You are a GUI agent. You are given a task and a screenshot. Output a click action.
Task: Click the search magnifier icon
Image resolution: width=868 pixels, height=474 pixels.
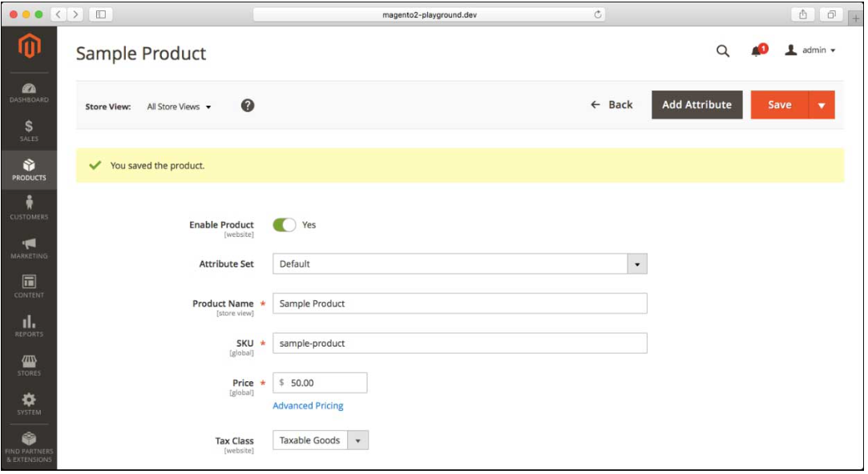click(722, 50)
